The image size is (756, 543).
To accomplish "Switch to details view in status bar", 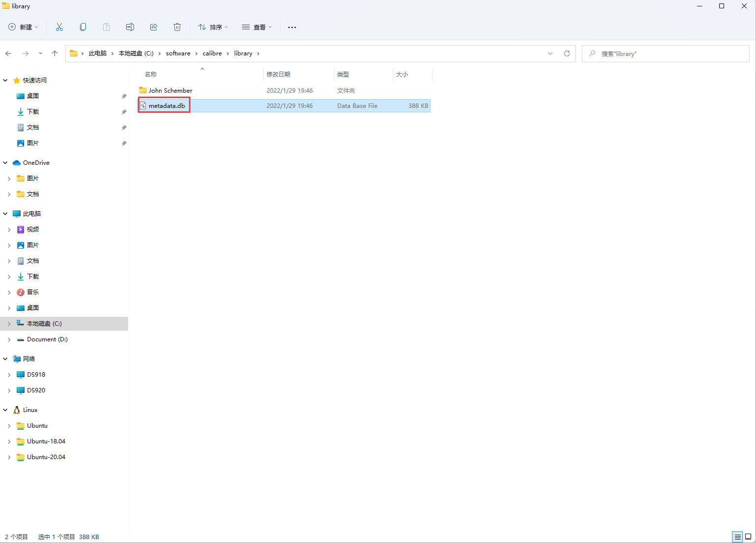I will click(737, 537).
